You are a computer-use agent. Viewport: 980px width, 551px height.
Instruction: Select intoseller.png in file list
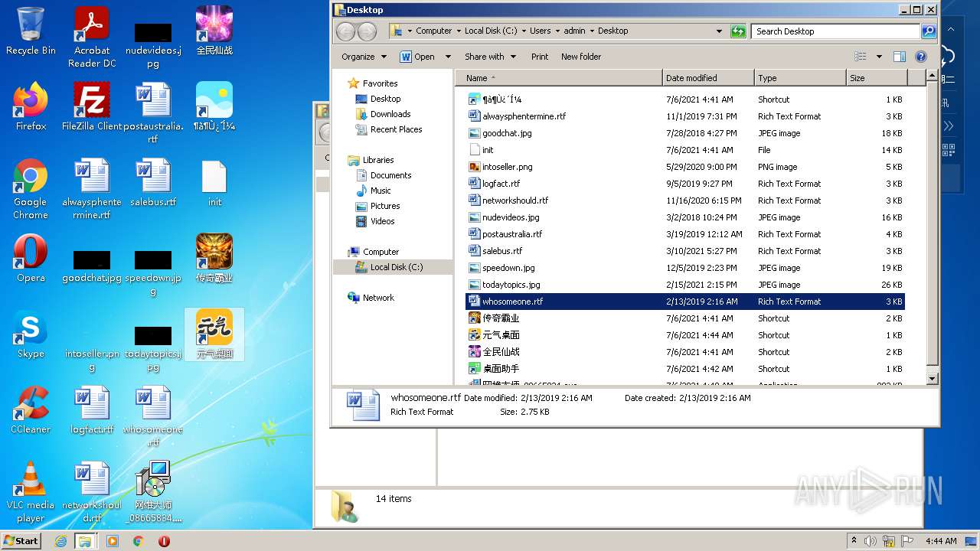(x=685, y=167)
